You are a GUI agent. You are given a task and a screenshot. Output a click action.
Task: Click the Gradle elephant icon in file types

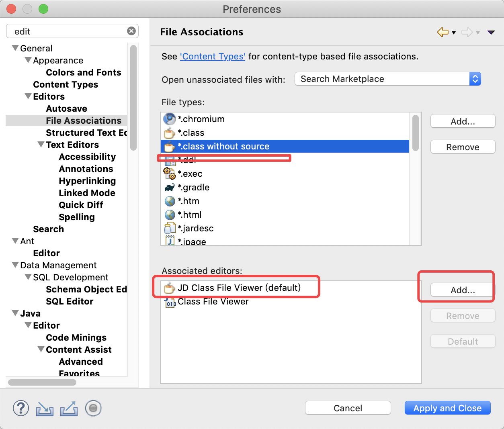pos(170,187)
